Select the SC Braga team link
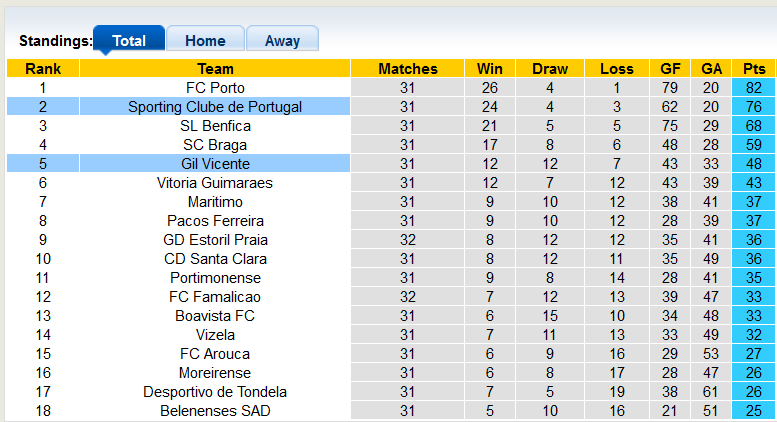This screenshot has height=422, width=777. pyautogui.click(x=215, y=145)
